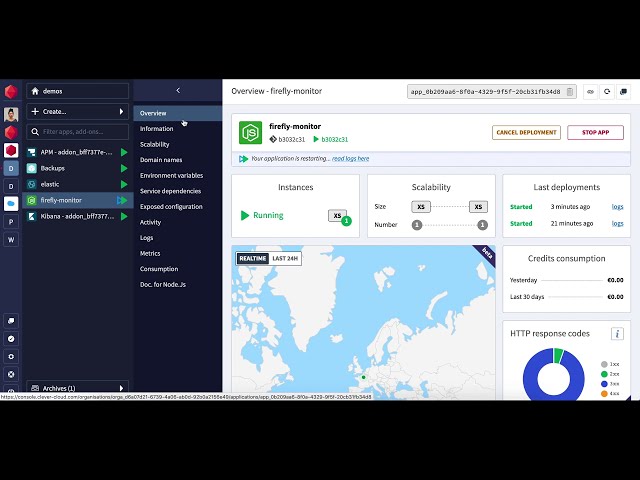640x480 pixels.
Task: Open the chat icon in header
Action: tap(623, 92)
